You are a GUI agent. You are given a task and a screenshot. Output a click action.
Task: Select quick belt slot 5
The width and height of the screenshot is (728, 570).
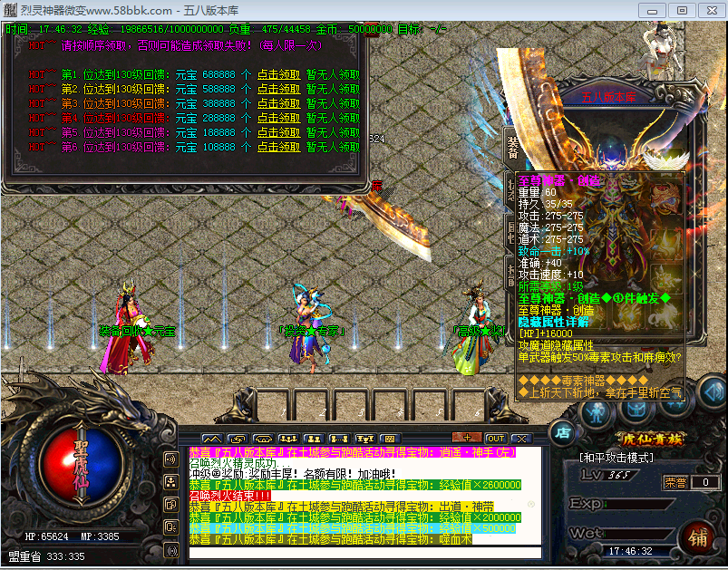coord(431,404)
